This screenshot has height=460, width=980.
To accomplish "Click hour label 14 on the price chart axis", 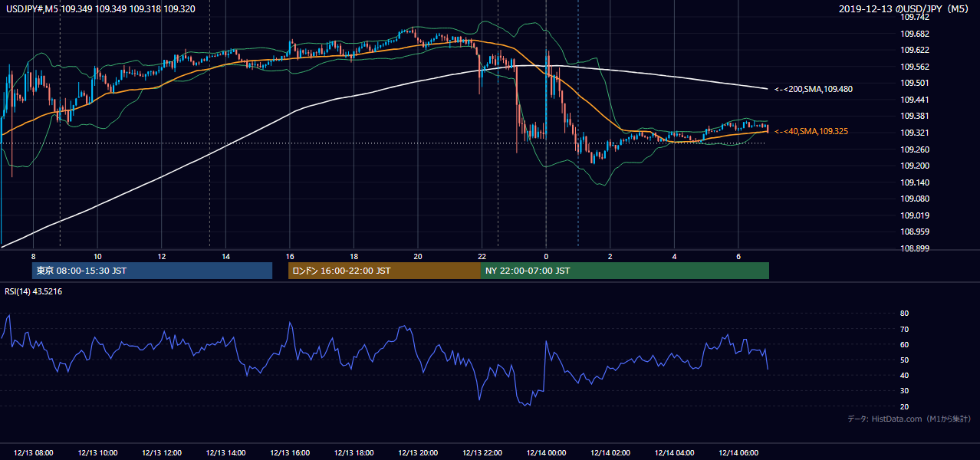I will point(225,255).
